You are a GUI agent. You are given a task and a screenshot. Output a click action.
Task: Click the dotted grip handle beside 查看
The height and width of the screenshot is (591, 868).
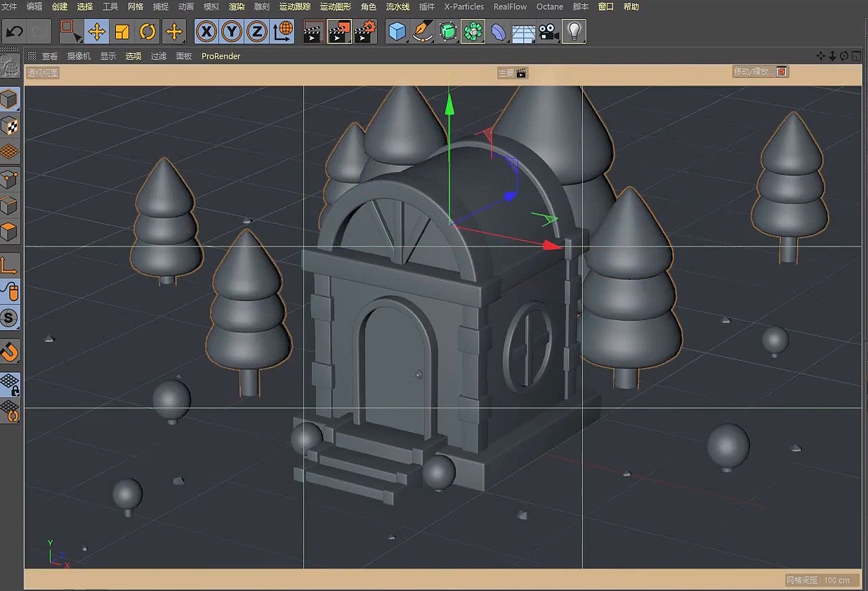click(32, 55)
